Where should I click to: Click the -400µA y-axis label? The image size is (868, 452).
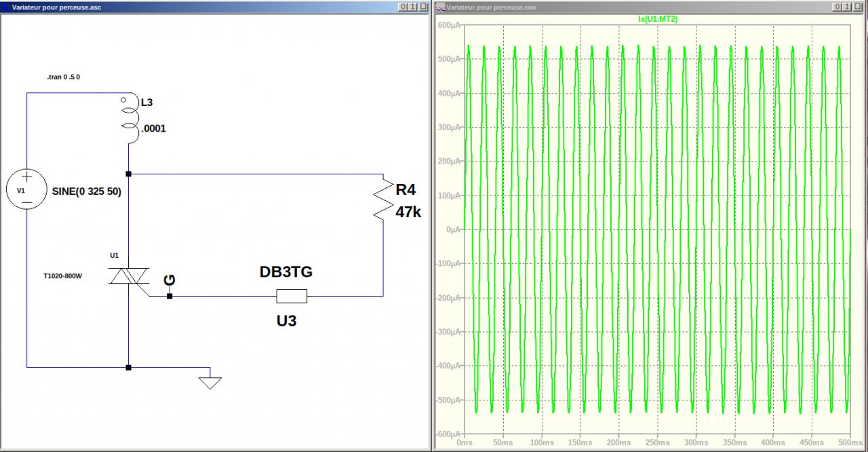click(448, 366)
